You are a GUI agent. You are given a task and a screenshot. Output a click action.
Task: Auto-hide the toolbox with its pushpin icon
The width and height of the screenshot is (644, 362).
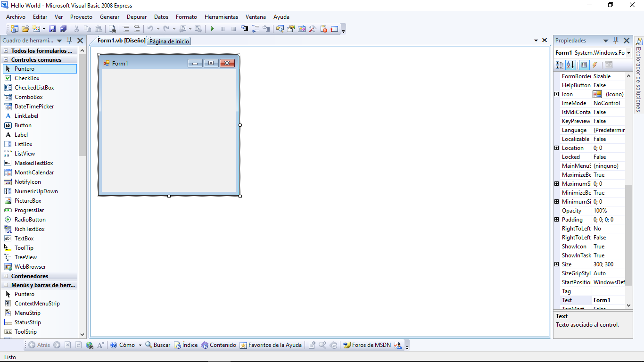pos(69,41)
